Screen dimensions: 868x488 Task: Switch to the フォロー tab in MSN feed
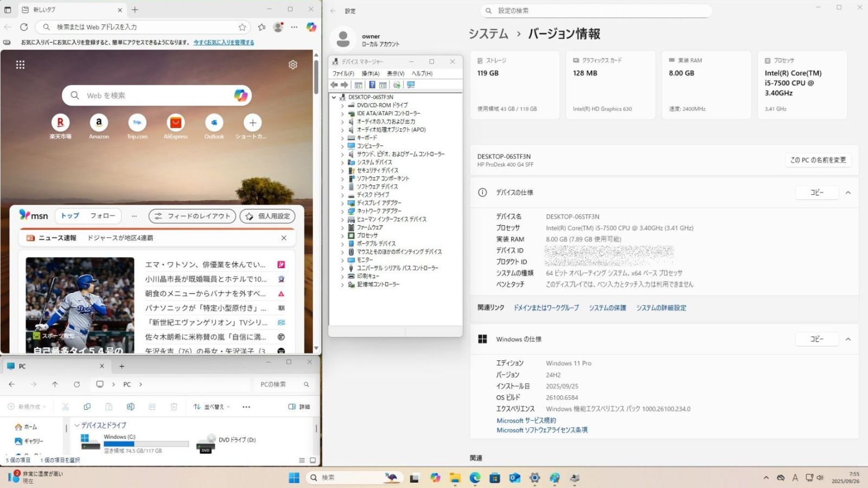pos(103,216)
